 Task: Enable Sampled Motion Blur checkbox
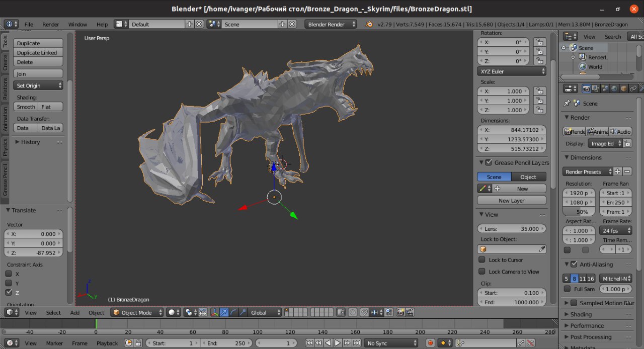click(x=574, y=303)
